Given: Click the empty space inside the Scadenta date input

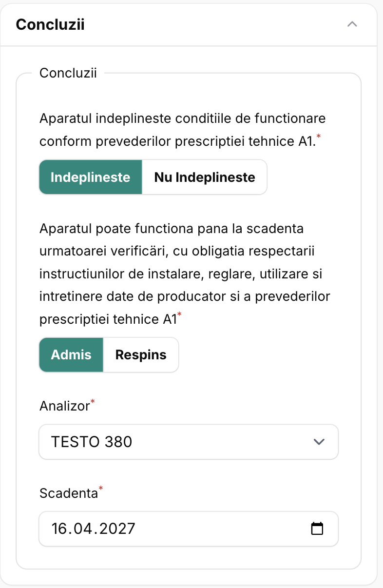Looking at the screenshot, I should pyautogui.click(x=219, y=529).
